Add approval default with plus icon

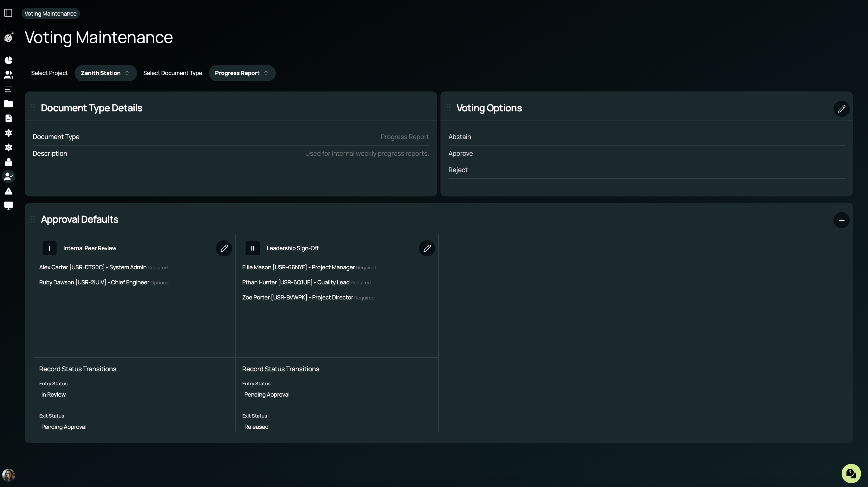coord(841,220)
